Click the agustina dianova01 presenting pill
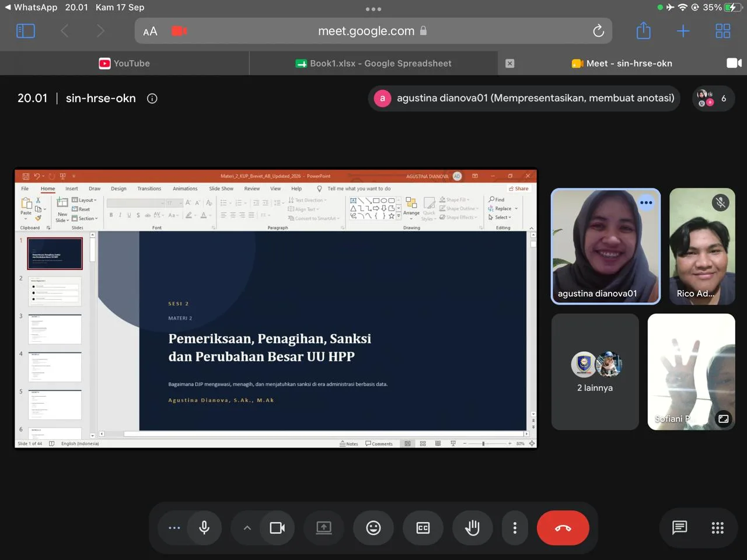 pyautogui.click(x=525, y=99)
